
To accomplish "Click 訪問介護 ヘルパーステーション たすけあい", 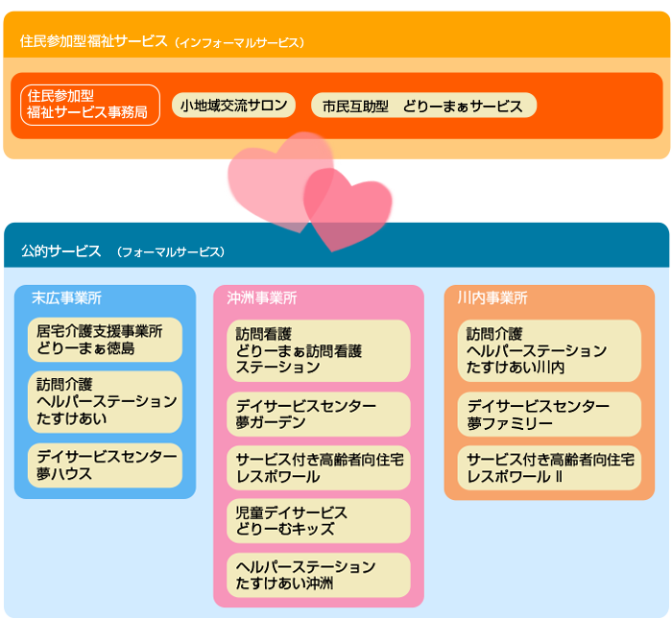I will 105,401.
